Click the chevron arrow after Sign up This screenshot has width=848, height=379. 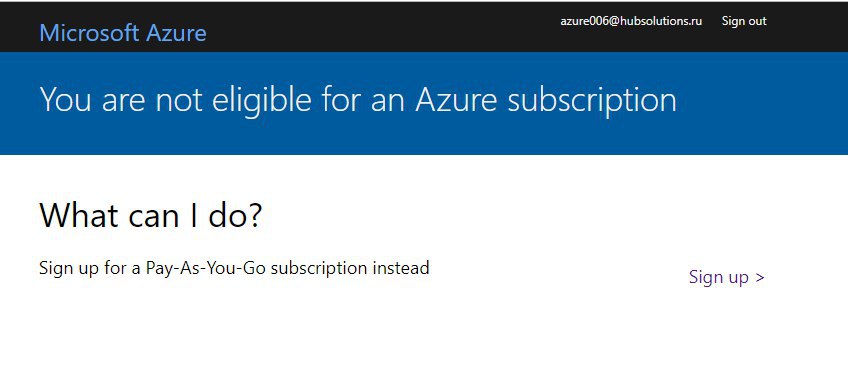point(760,277)
